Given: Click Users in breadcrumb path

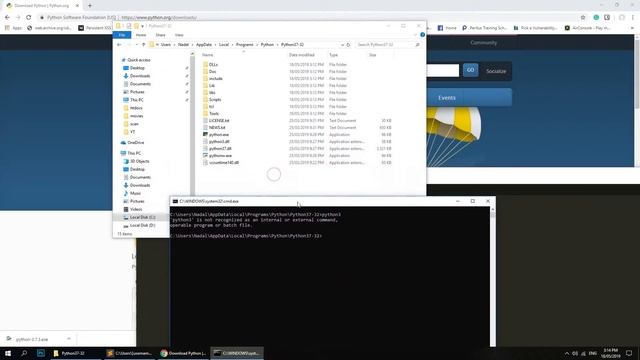Looking at the screenshot, I should point(166,44).
